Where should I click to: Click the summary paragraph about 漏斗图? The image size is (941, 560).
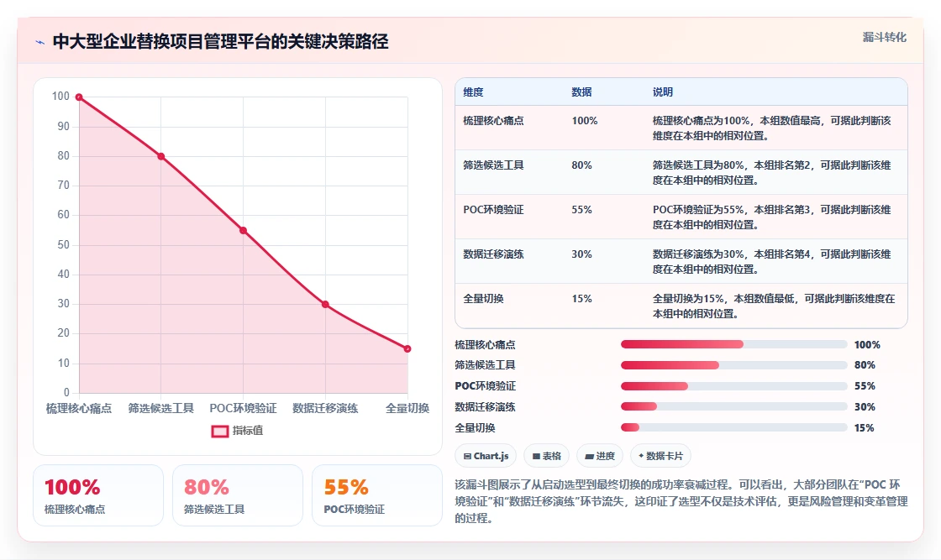[681, 501]
